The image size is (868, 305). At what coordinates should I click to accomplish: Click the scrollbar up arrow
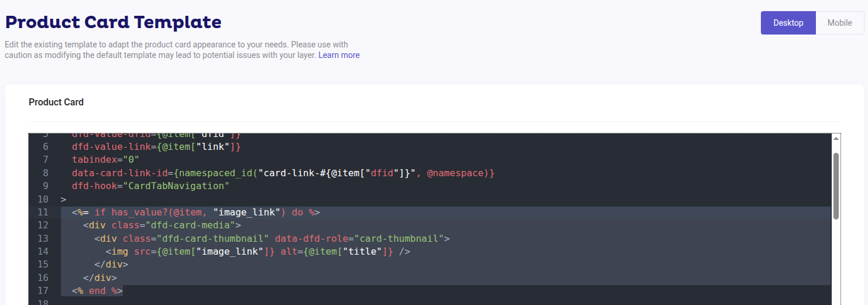[x=836, y=138]
